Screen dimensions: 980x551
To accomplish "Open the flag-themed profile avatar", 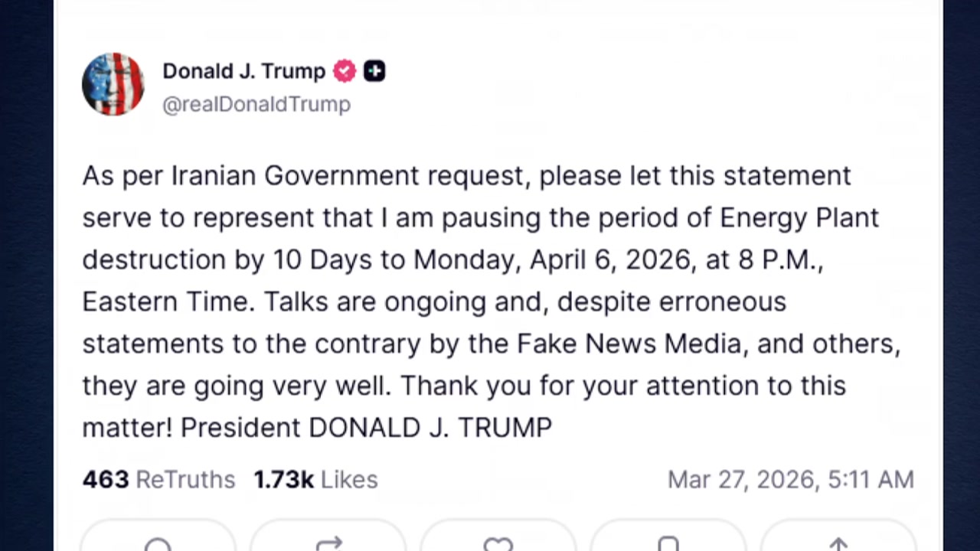I will (x=113, y=85).
